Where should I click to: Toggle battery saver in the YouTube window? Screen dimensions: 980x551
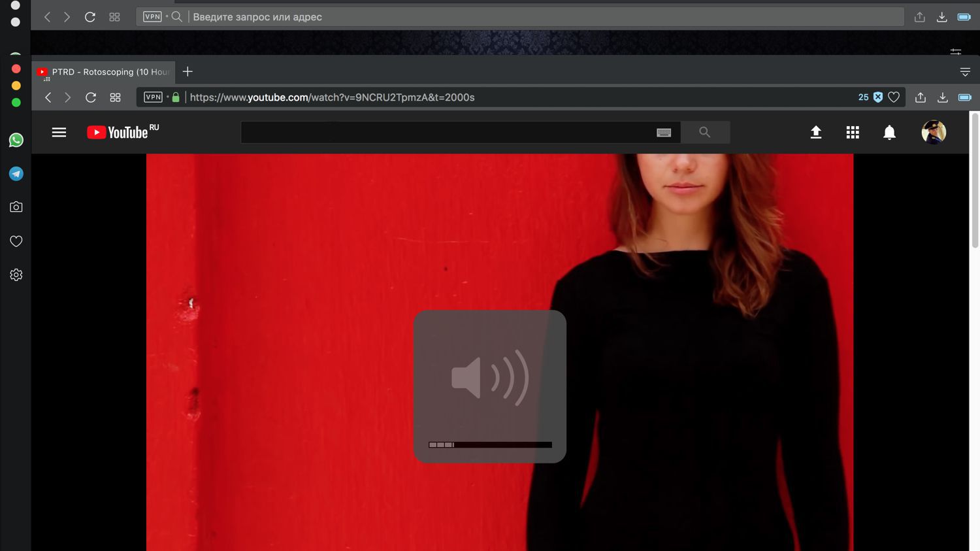(965, 97)
